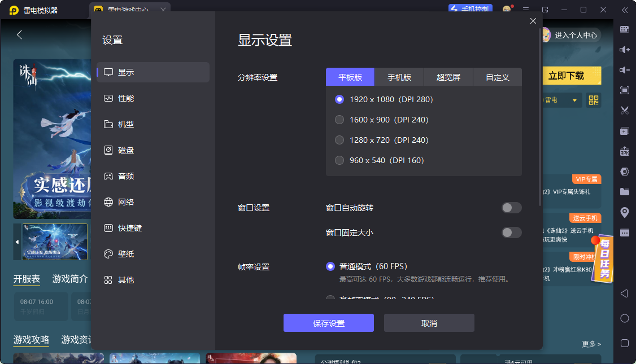Open more tools three-dots icon in sidebar

coord(625,233)
